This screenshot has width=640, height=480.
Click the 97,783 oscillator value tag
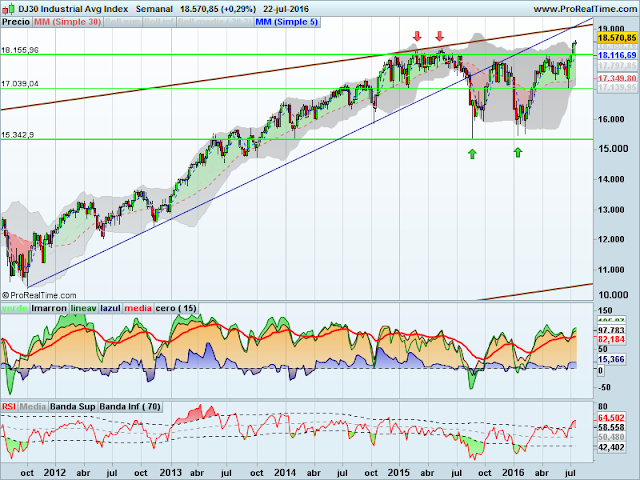point(611,330)
